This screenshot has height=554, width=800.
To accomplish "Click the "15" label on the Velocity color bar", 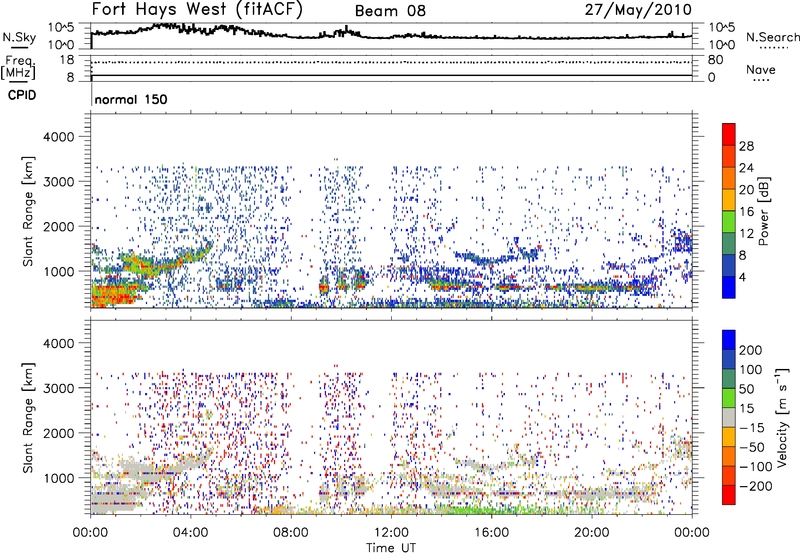I will pos(746,409).
